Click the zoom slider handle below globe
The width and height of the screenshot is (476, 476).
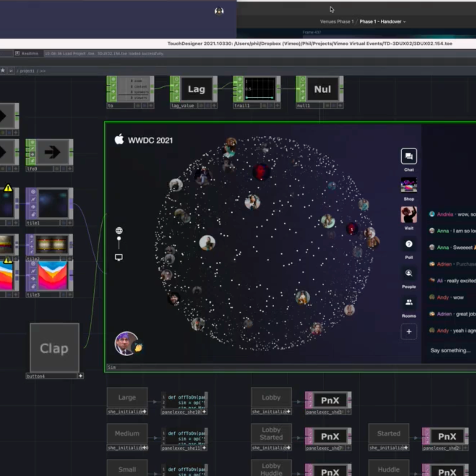point(119,238)
